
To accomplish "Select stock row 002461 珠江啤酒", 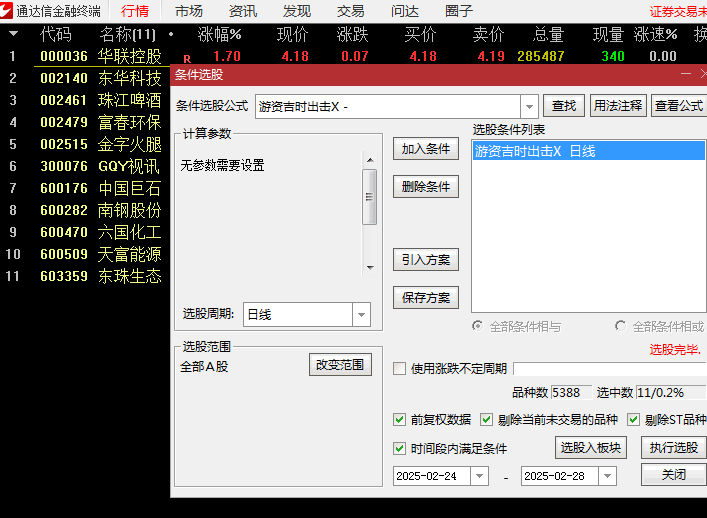I will click(85, 100).
